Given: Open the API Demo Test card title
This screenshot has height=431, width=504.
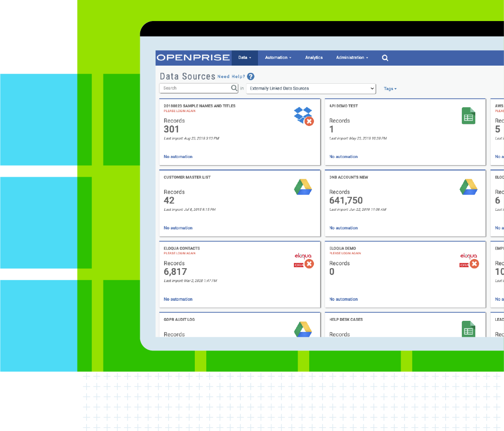Looking at the screenshot, I should (344, 106).
